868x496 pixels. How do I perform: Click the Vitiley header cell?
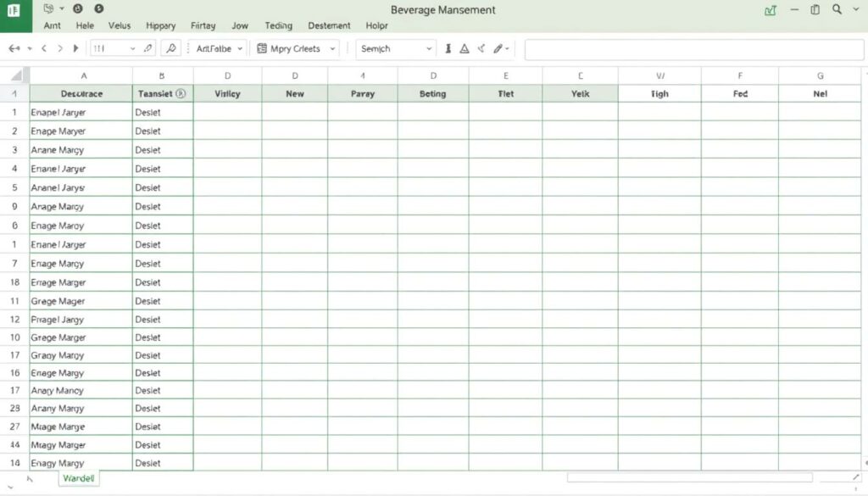[227, 93]
